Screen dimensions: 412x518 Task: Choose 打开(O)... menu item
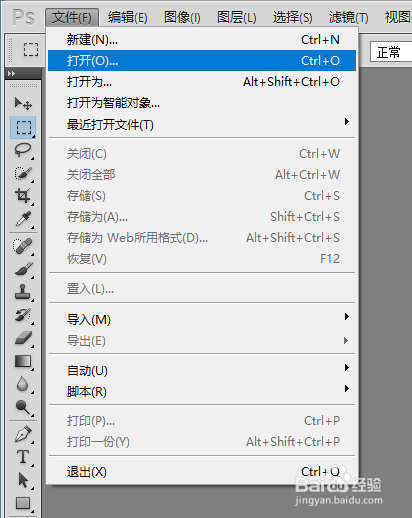coord(202,61)
